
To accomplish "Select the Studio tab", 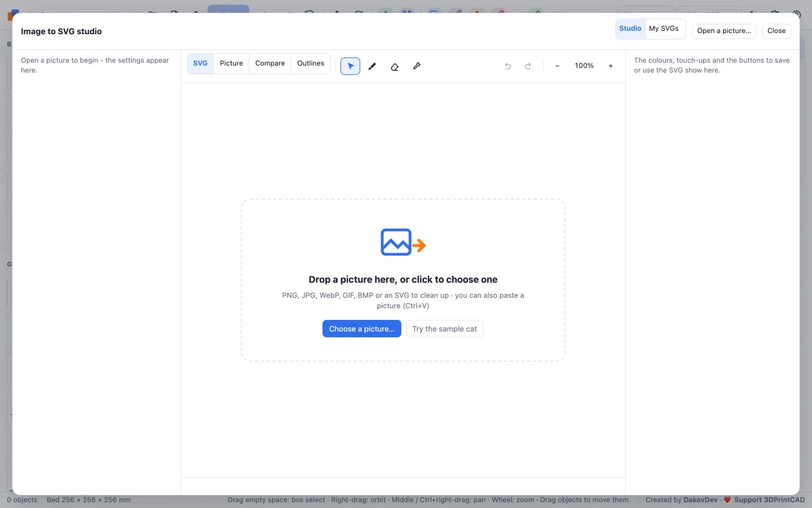I will point(630,28).
